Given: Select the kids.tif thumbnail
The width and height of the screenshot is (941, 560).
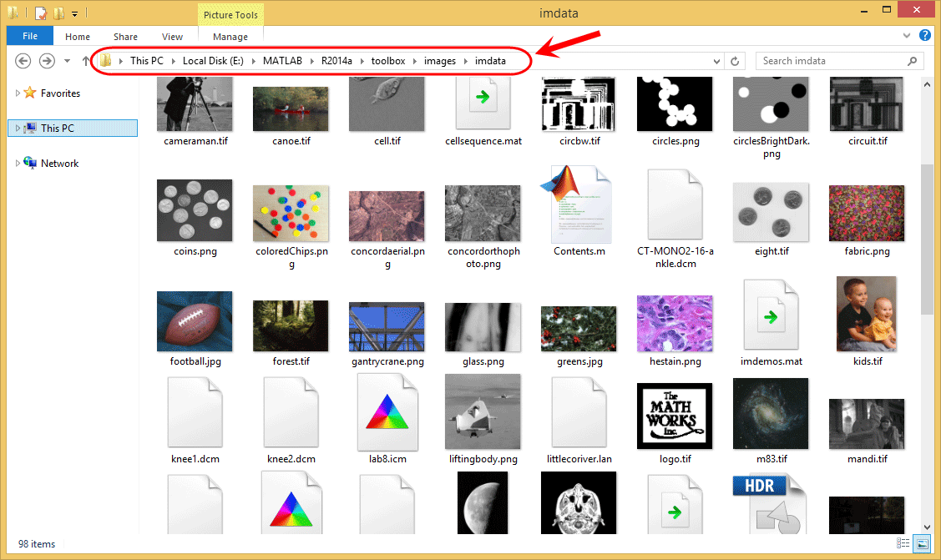Looking at the screenshot, I should coord(867,314).
